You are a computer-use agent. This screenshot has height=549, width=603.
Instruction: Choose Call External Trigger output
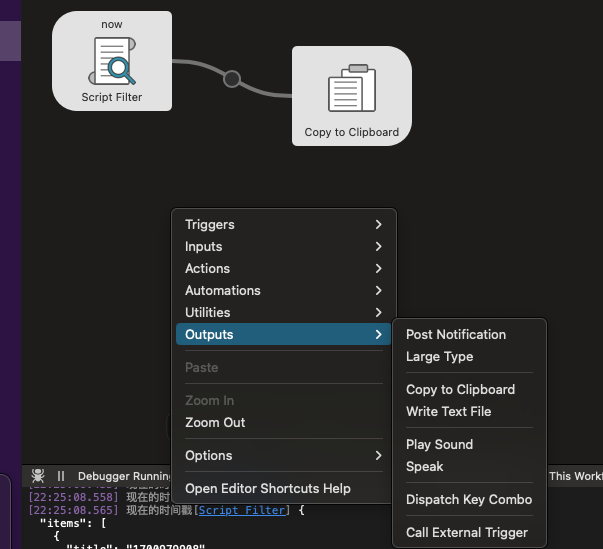(x=467, y=533)
